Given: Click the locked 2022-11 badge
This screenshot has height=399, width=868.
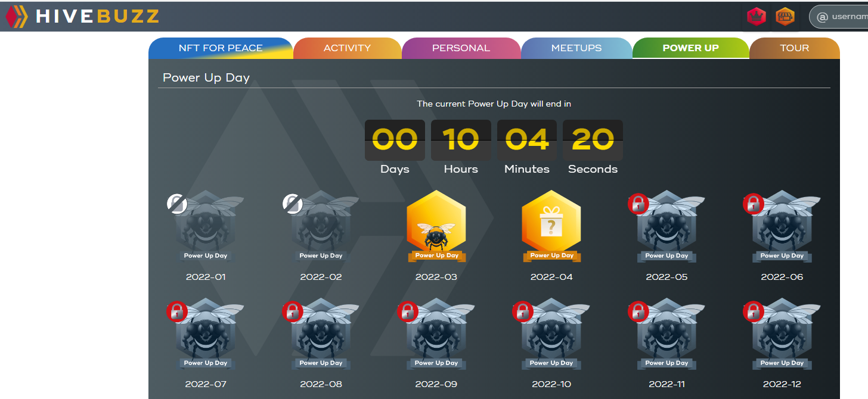Looking at the screenshot, I should click(x=666, y=334).
